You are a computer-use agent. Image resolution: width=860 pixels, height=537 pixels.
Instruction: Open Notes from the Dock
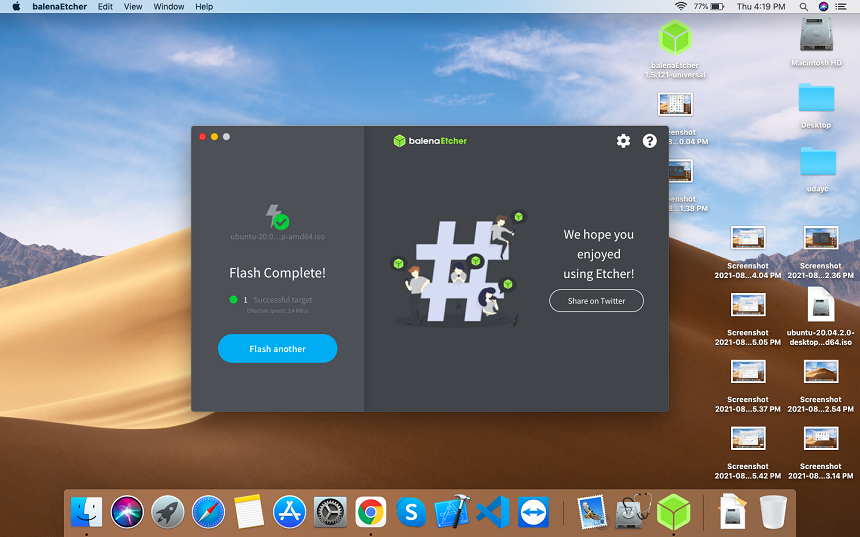click(249, 512)
